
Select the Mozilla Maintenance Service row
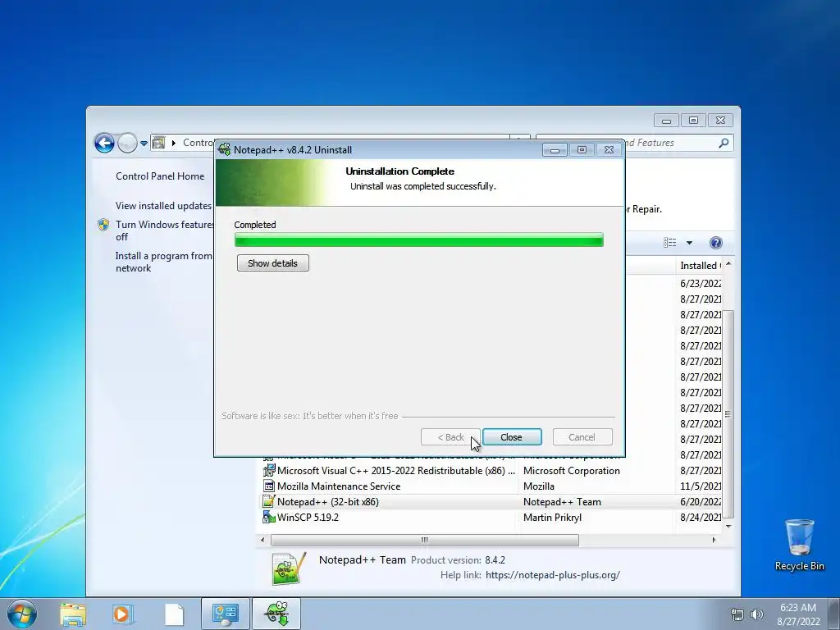[x=491, y=486]
